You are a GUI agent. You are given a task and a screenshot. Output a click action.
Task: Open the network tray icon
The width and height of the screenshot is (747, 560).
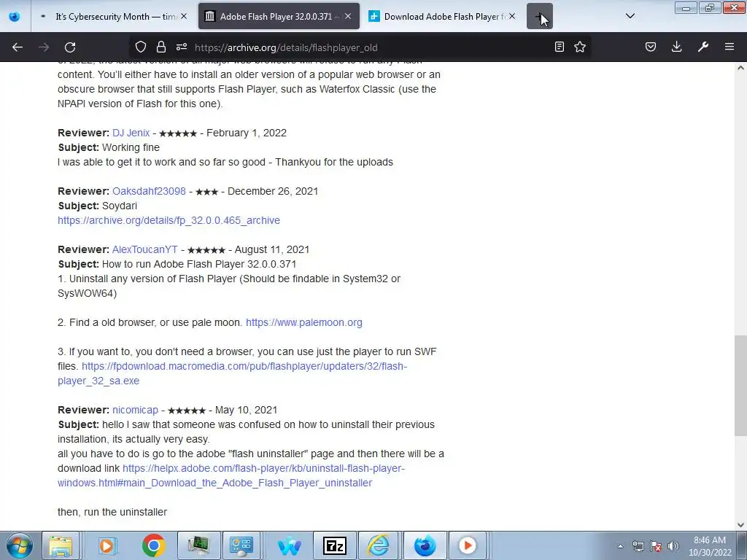[x=638, y=546]
